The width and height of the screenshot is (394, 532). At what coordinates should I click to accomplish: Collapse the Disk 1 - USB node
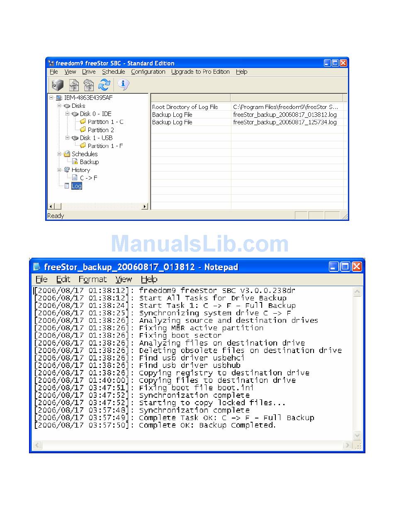(x=67, y=138)
